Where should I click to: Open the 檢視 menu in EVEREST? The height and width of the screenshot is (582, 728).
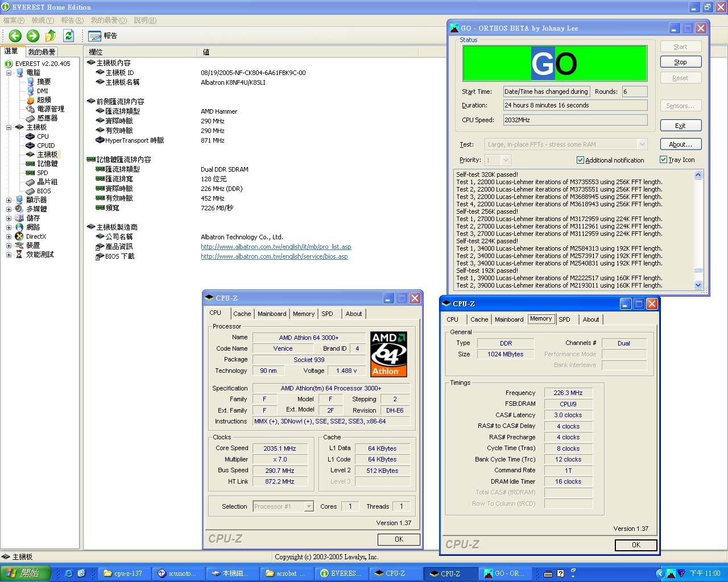42,20
